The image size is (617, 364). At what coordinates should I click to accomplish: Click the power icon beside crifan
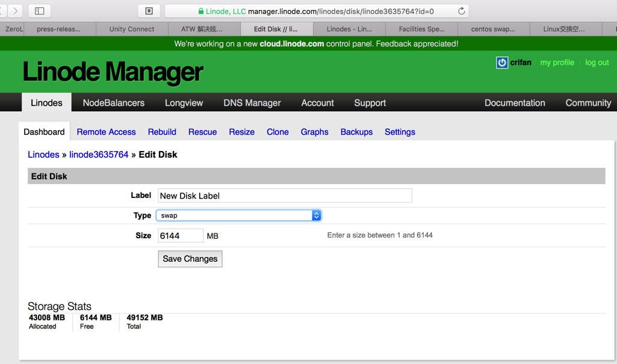pos(501,63)
